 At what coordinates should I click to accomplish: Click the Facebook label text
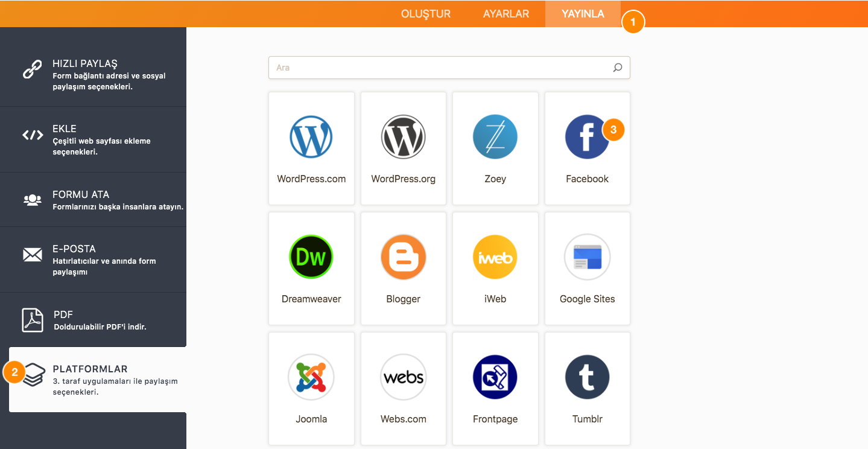588,179
